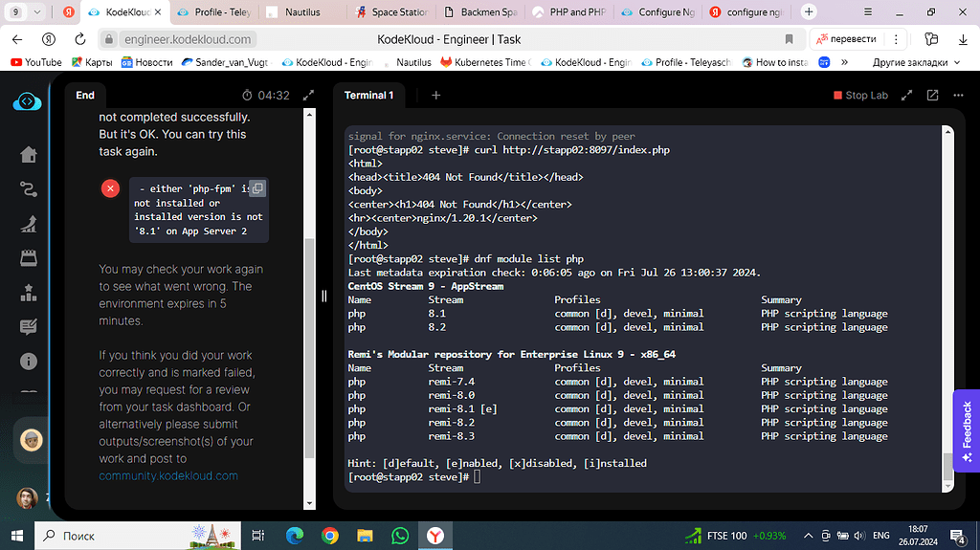Screen dimensions: 980x550
Task: Open the user profile photo at sidebar bottom
Action: tap(27, 498)
